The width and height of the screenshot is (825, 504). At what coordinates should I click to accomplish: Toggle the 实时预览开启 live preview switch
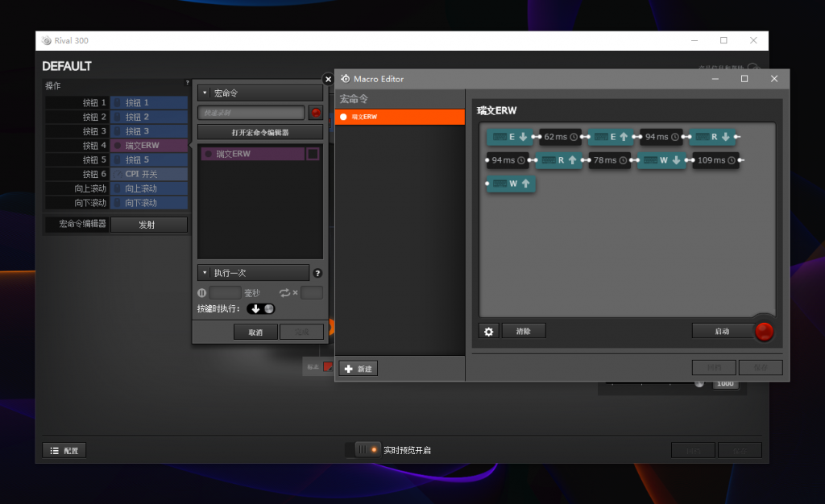click(368, 450)
